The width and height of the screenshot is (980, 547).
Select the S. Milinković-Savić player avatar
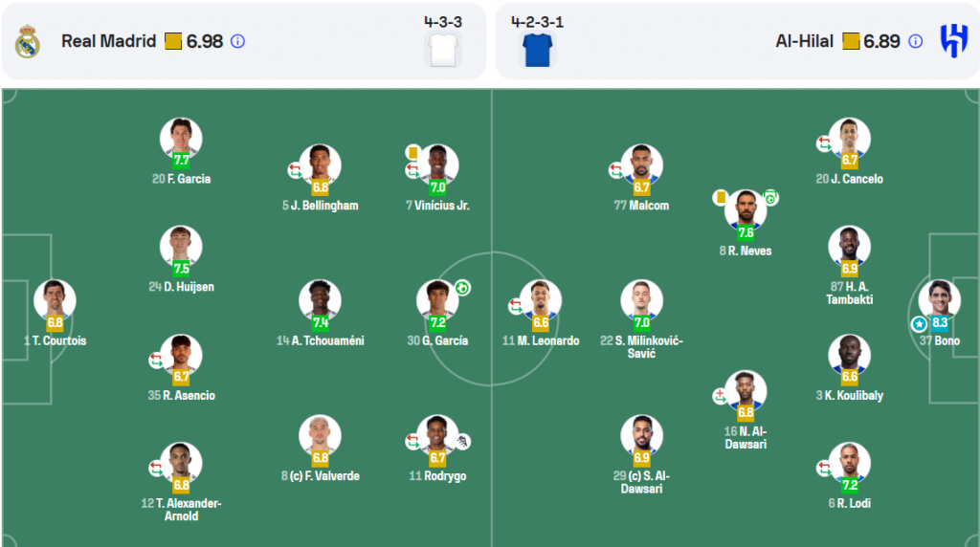coord(641,300)
